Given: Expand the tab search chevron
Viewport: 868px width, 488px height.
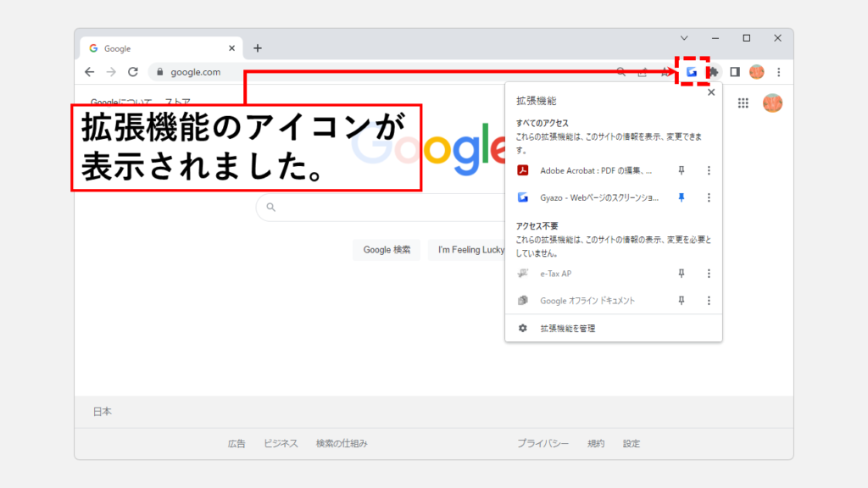Looking at the screenshot, I should click(x=684, y=38).
